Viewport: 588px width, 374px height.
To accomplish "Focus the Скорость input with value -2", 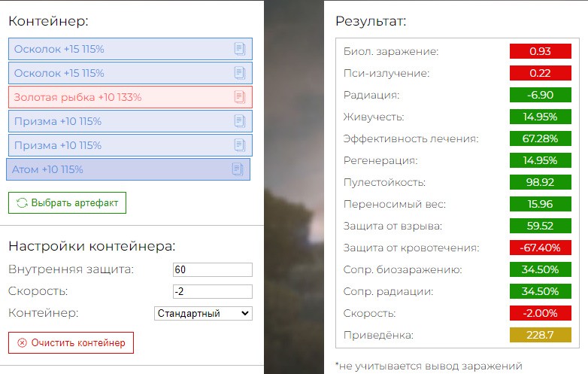I will [213, 291].
